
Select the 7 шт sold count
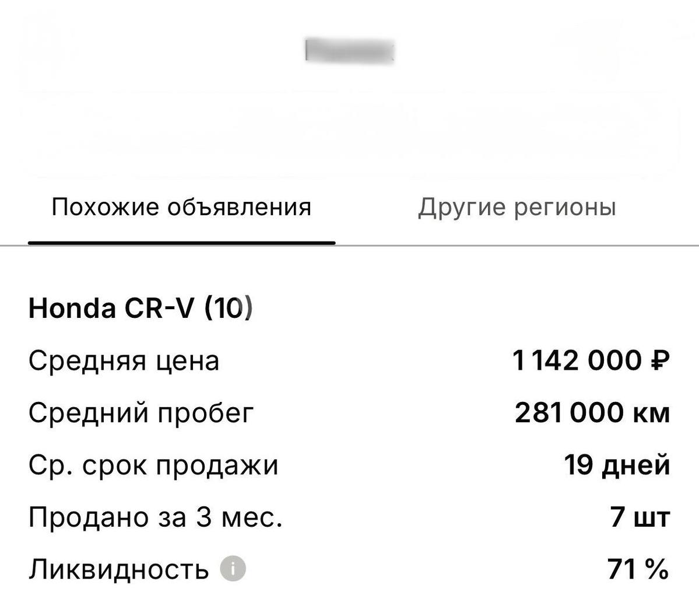click(x=638, y=516)
